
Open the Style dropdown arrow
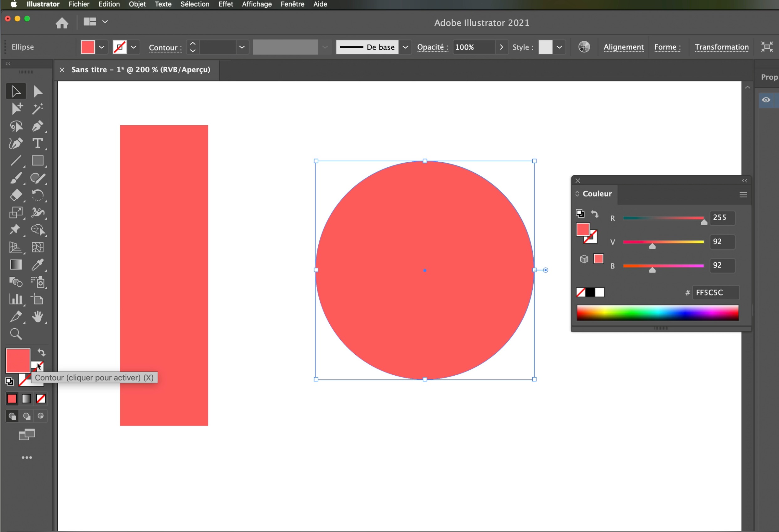[x=559, y=47]
